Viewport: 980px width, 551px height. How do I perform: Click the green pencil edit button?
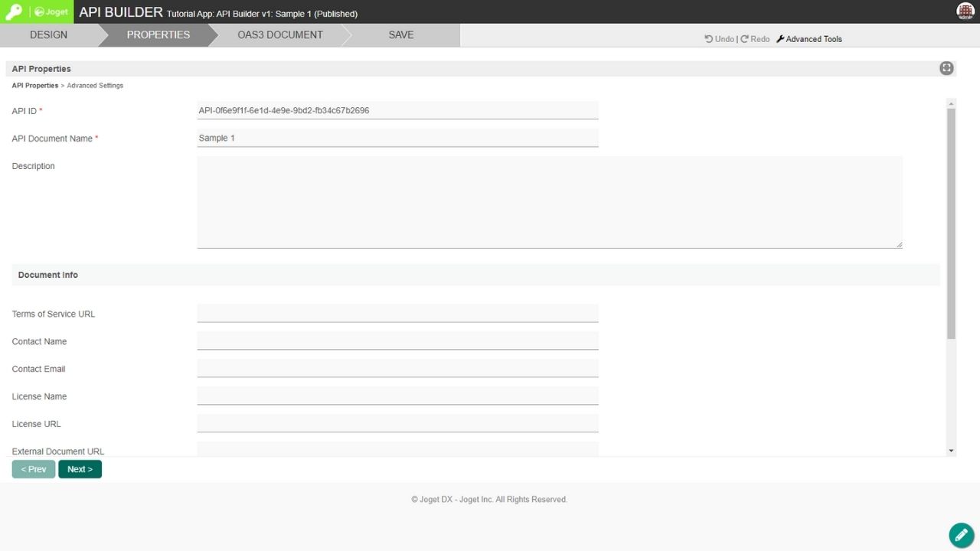[961, 535]
